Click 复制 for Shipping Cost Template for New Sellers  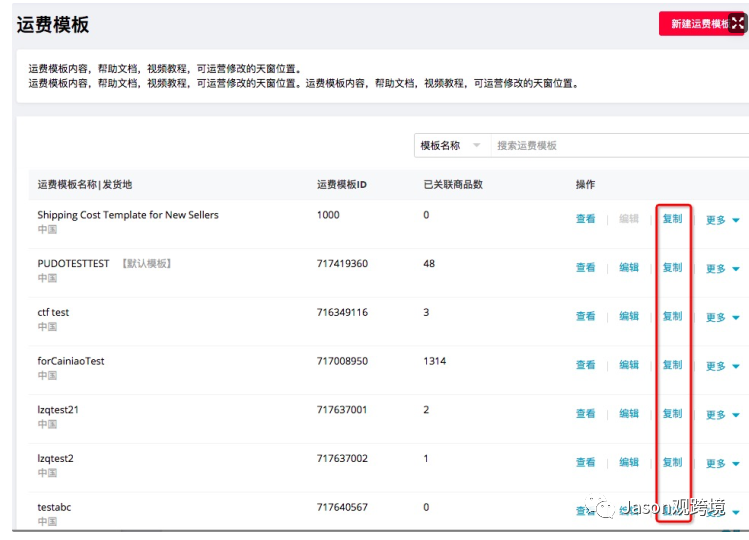click(672, 219)
